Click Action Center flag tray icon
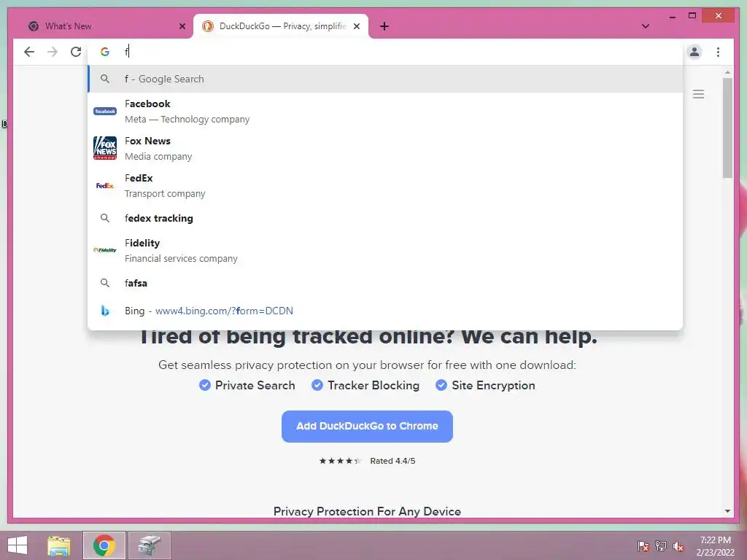Screen dimensions: 747x560 [x=643, y=546]
